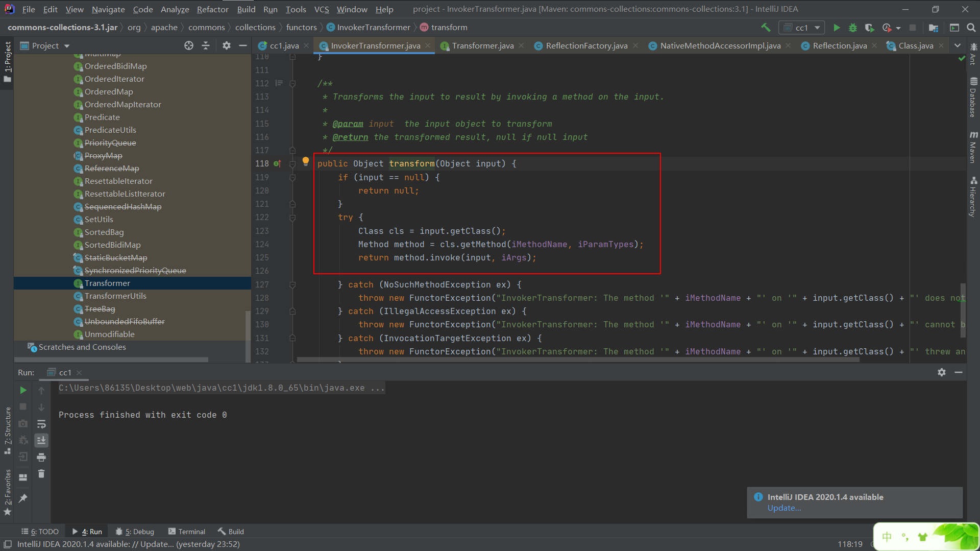Open the VCS menu
The height and width of the screenshot is (551, 980).
click(322, 9)
